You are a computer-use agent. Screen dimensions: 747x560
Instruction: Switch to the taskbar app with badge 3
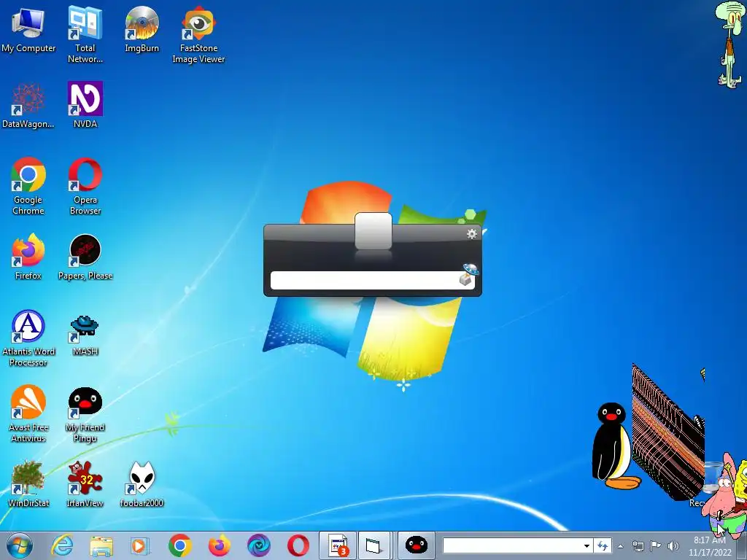point(338,545)
